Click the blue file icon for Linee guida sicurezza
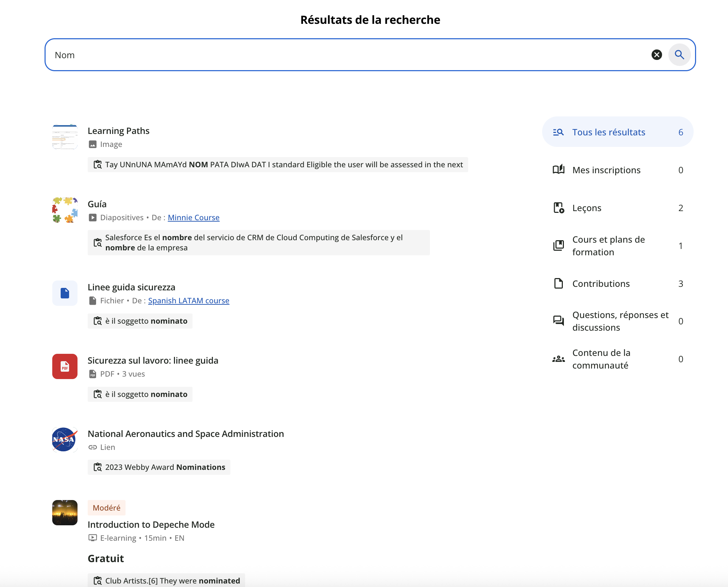This screenshot has width=728, height=587. point(65,293)
